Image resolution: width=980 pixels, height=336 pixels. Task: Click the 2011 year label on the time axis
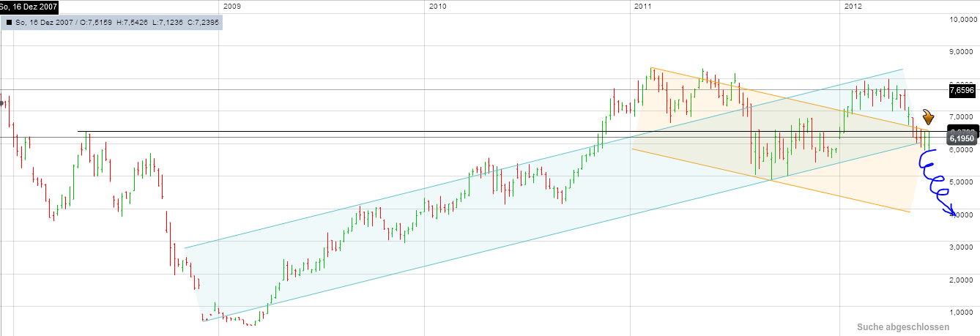pyautogui.click(x=642, y=7)
